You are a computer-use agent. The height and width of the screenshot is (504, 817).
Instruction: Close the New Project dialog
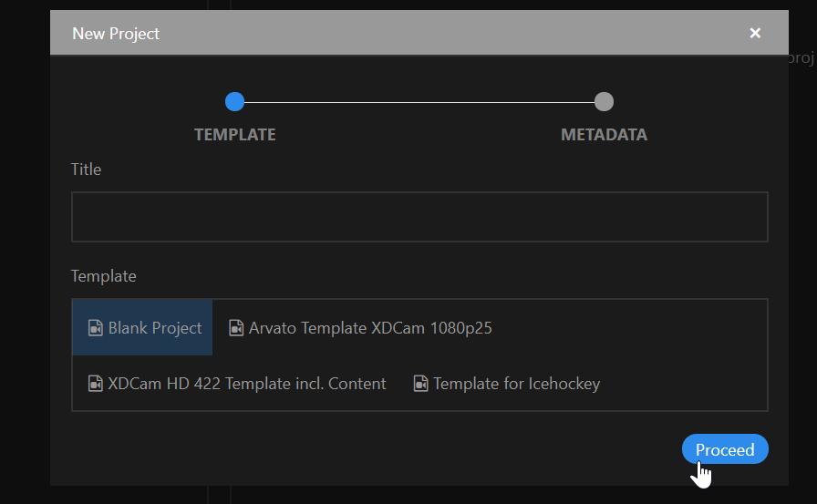[x=755, y=34]
